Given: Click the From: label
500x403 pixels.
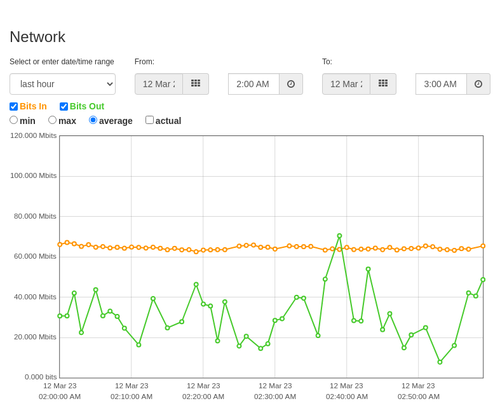Looking at the screenshot, I should tap(144, 62).
